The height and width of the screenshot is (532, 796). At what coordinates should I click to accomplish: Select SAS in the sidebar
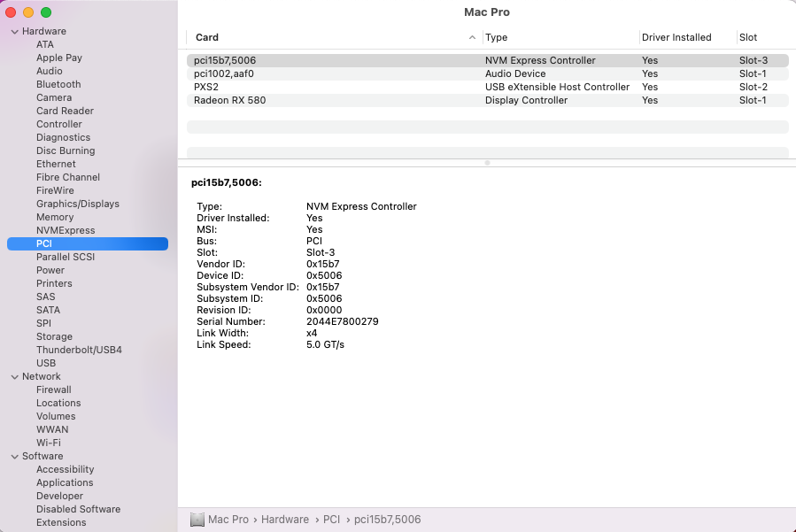click(x=46, y=297)
